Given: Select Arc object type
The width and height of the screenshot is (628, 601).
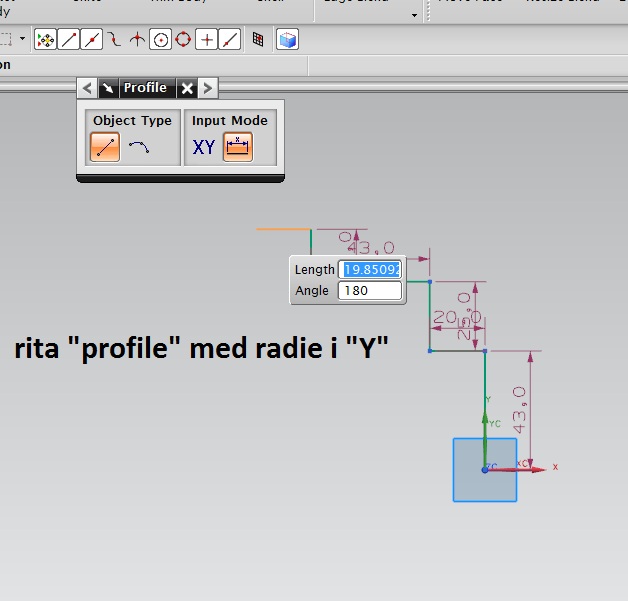Looking at the screenshot, I should pyautogui.click(x=139, y=147).
